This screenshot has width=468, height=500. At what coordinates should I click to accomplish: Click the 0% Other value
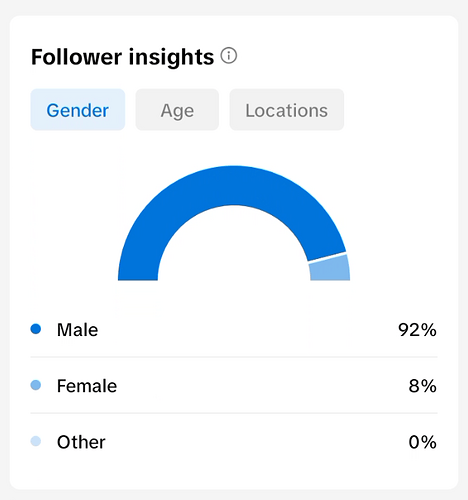tap(423, 442)
